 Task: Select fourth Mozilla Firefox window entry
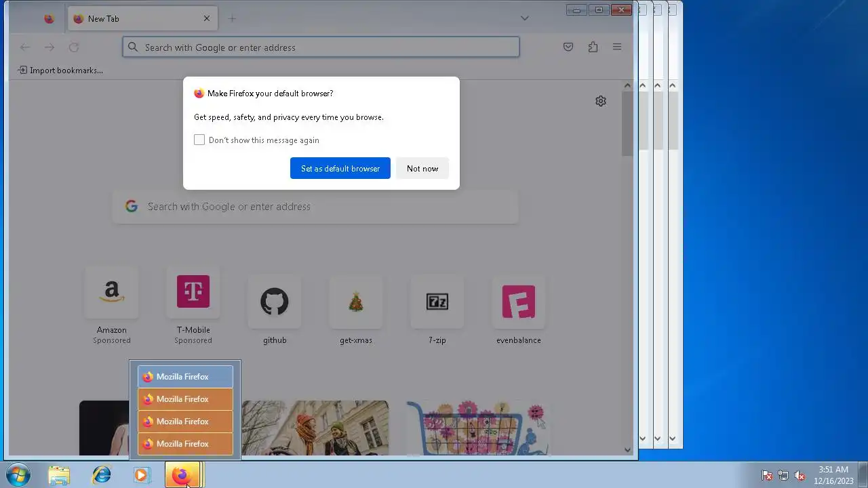point(185,444)
